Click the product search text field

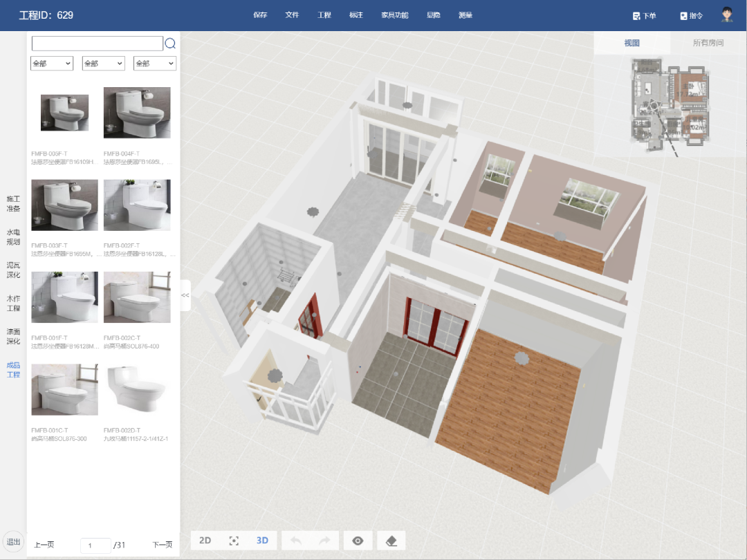tap(98, 44)
